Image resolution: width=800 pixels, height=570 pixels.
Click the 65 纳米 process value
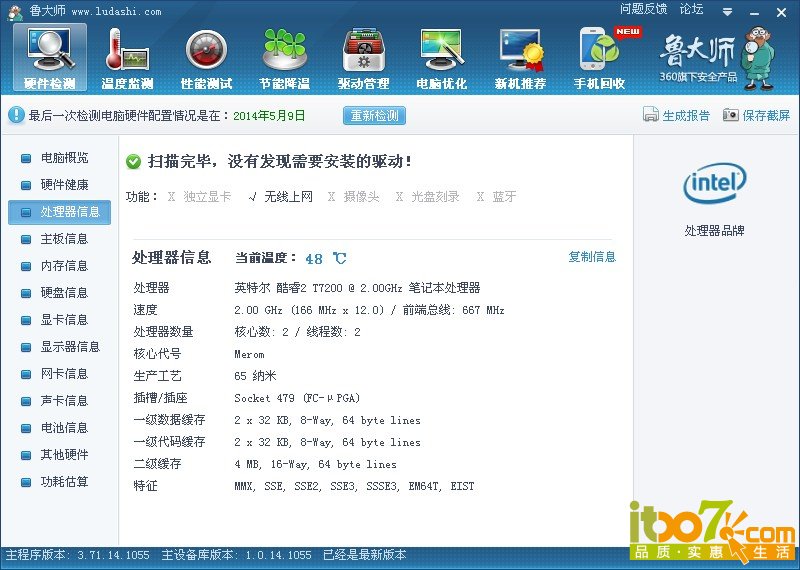pyautogui.click(x=255, y=376)
